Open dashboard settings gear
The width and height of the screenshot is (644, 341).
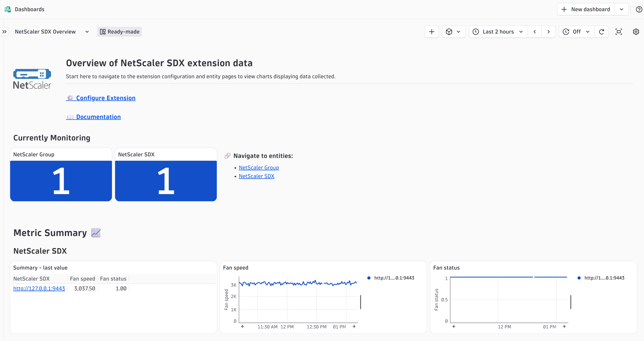[636, 32]
